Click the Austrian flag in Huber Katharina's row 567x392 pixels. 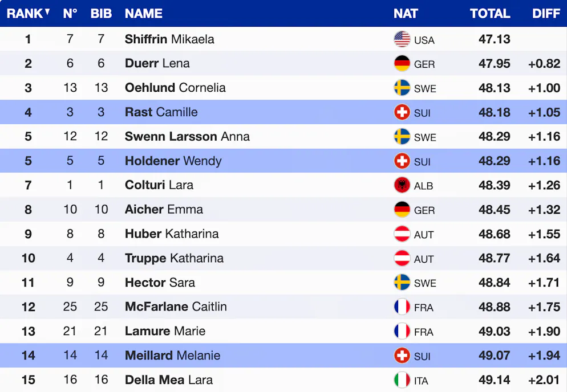tap(402, 234)
